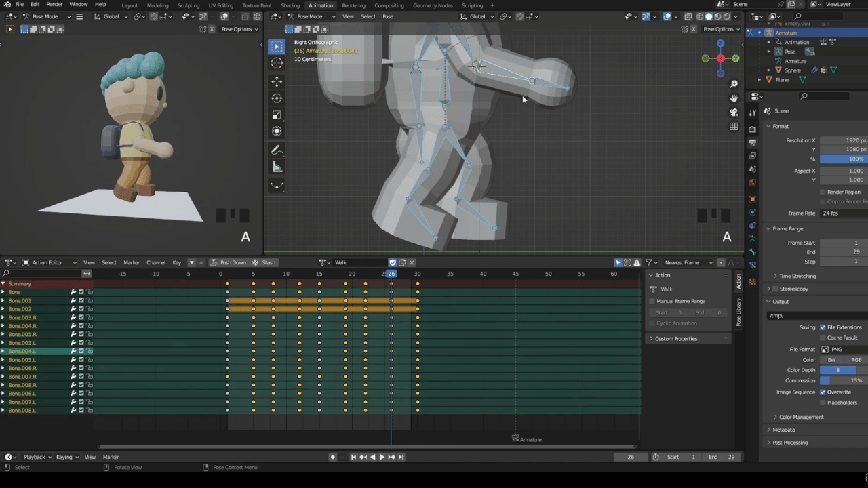Expand the Color Management panel
Image resolution: width=868 pixels, height=488 pixels.
[801, 417]
